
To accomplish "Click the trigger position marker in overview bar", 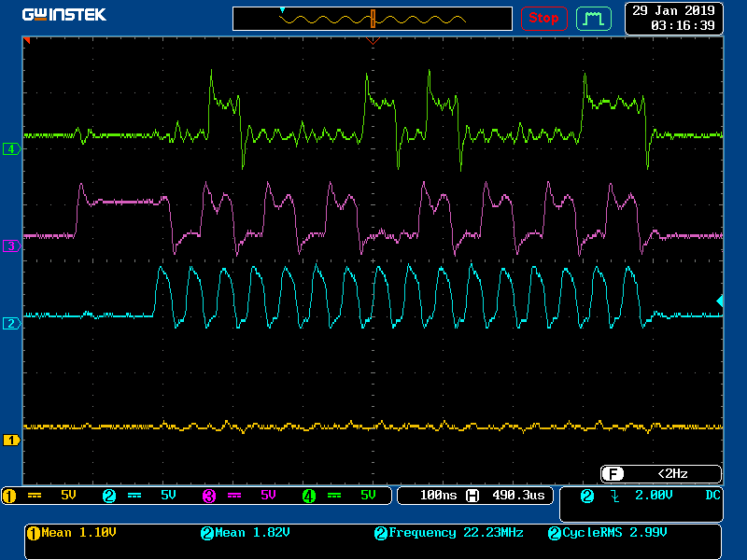I will click(x=374, y=18).
